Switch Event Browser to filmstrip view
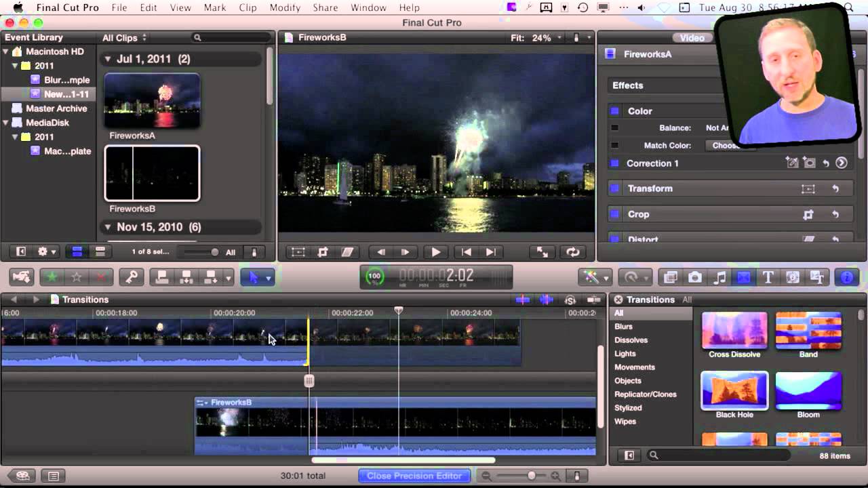868x488 pixels. click(x=77, y=252)
